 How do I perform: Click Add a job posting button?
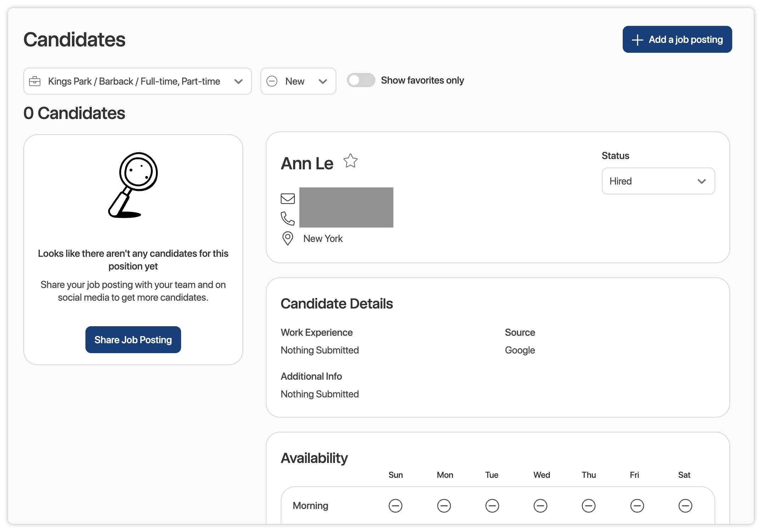(677, 39)
